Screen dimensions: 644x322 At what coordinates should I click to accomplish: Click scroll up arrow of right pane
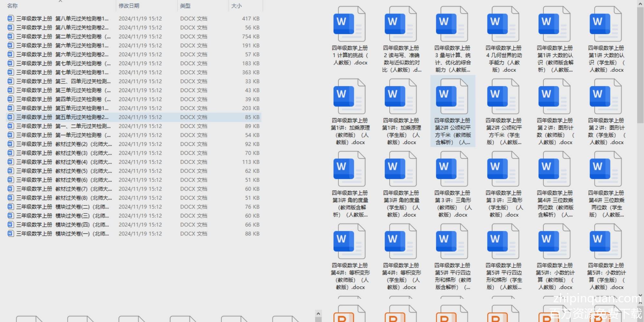640,4
